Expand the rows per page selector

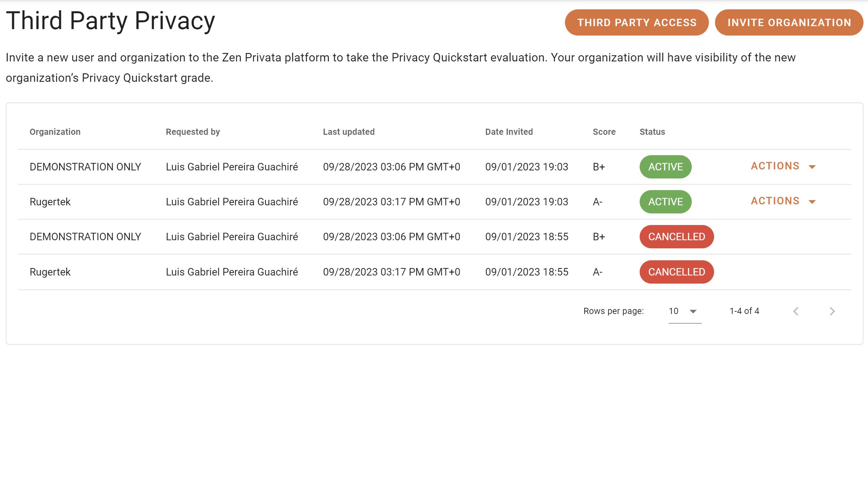(x=684, y=311)
